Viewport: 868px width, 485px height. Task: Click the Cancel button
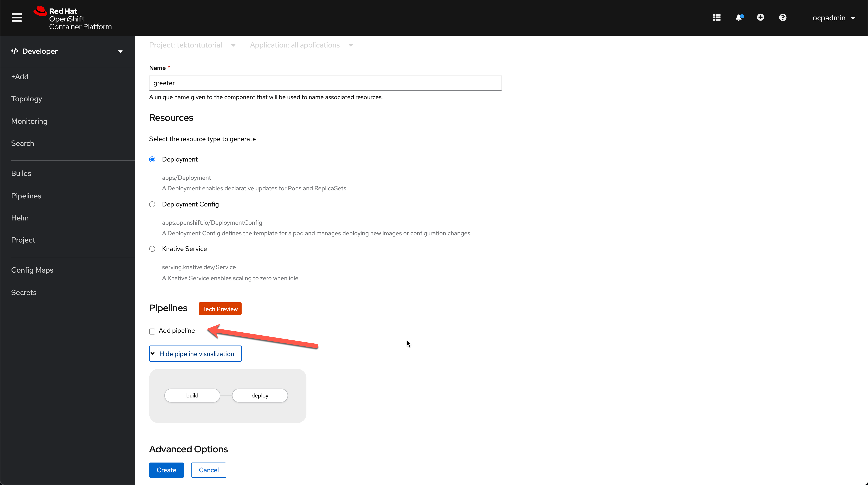209,470
